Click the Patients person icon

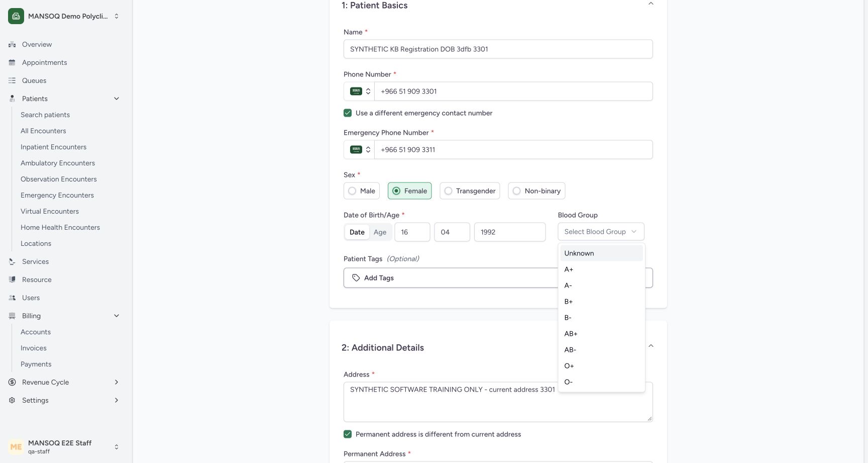[12, 99]
